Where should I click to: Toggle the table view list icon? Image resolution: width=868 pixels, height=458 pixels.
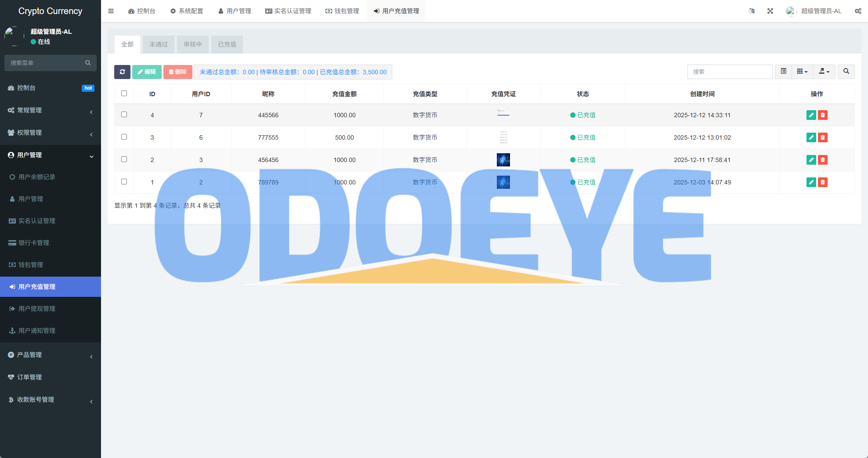(783, 72)
